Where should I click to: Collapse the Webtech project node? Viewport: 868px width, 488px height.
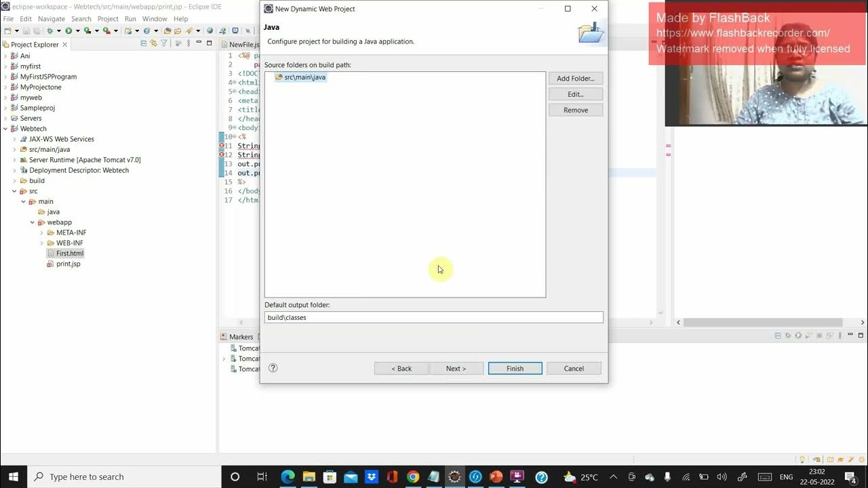(x=5, y=129)
